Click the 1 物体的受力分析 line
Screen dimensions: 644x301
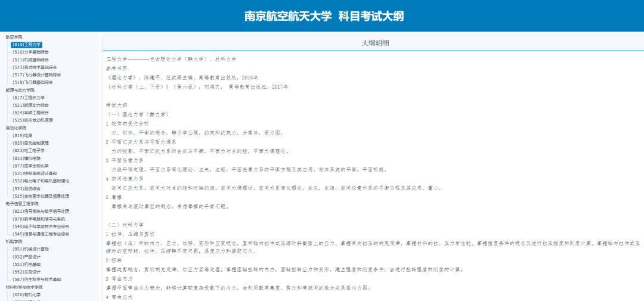(128, 123)
